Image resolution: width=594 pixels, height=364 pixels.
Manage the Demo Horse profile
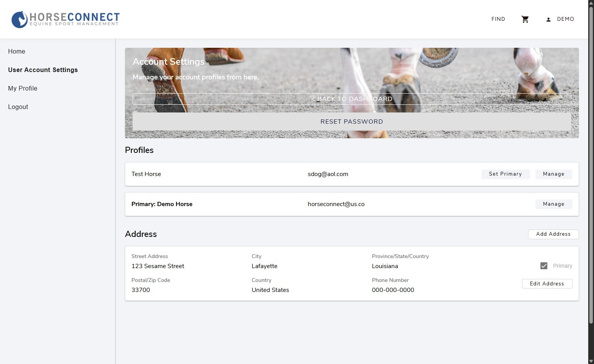(554, 204)
